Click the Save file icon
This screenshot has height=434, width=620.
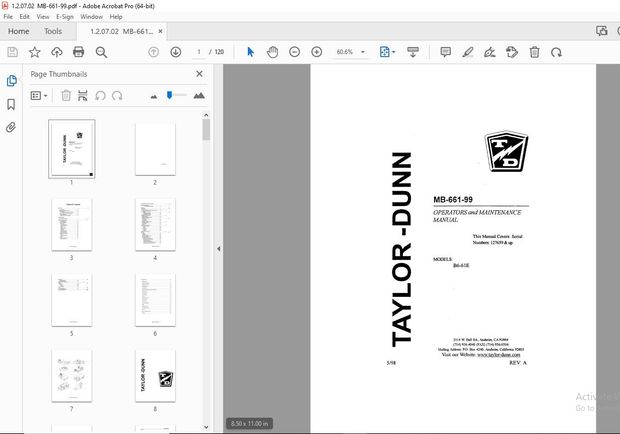(x=13, y=52)
